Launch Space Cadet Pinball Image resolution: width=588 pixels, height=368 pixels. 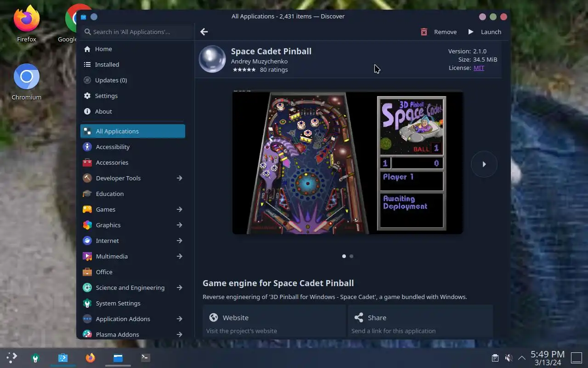(484, 32)
